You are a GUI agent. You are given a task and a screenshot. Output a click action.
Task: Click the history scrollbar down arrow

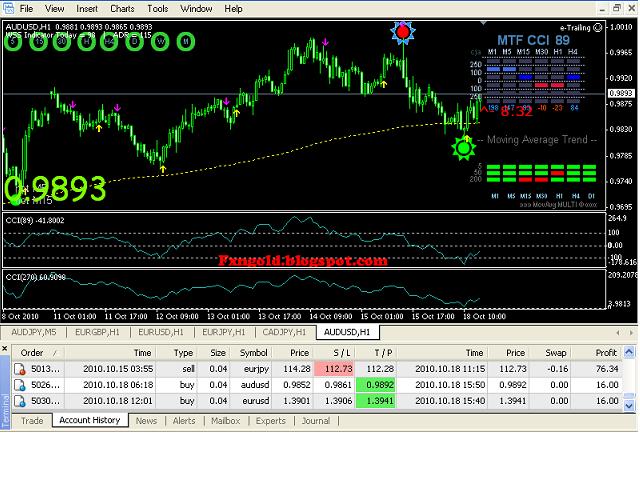pyautogui.click(x=629, y=405)
